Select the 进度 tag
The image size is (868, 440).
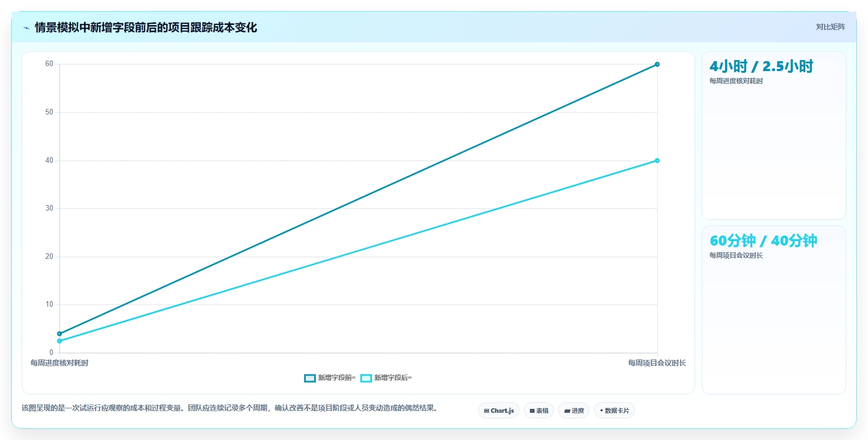574,411
